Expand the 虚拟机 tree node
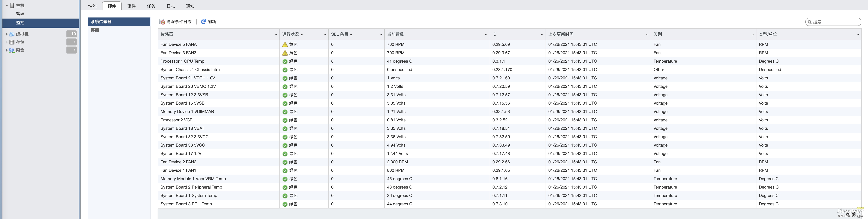This screenshot has width=868, height=219. (x=7, y=34)
